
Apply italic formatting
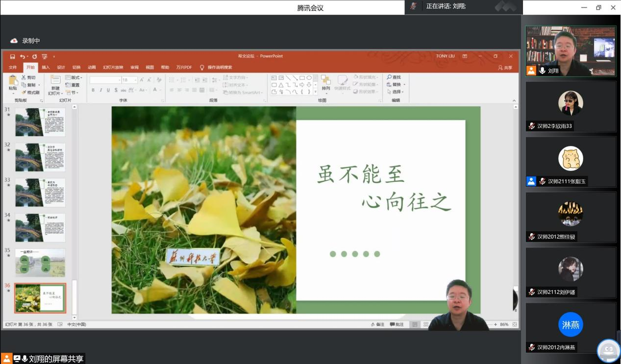101,90
